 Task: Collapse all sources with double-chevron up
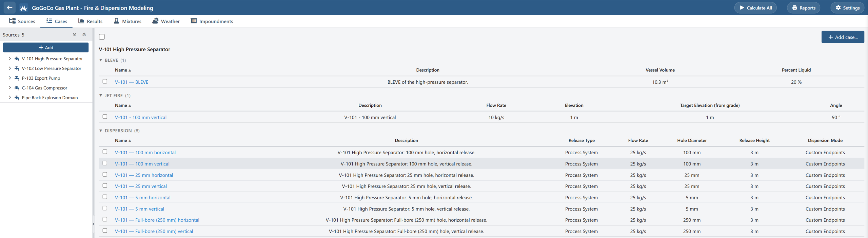pyautogui.click(x=84, y=35)
